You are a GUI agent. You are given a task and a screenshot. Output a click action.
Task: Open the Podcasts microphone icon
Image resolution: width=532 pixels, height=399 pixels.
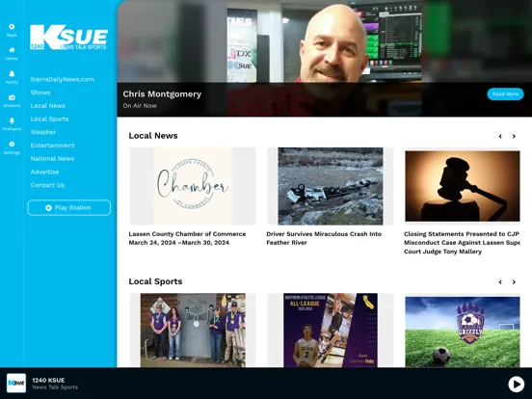click(x=12, y=120)
